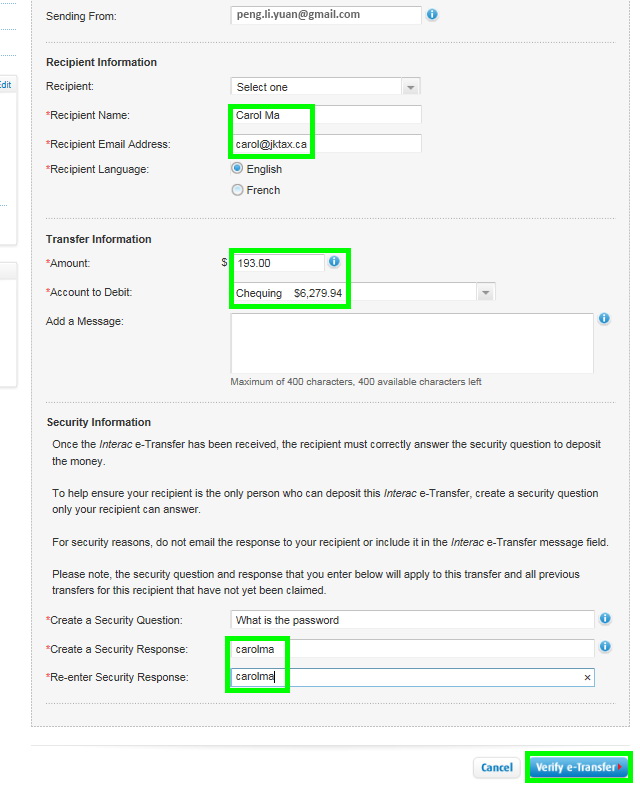The height and width of the screenshot is (791, 640).
Task: Click the Cancel button
Action: click(496, 768)
